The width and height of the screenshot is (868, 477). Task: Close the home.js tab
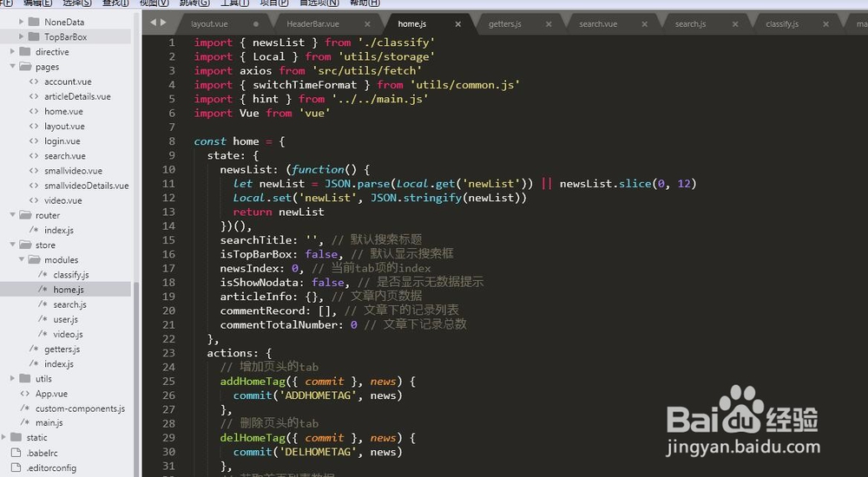click(x=457, y=24)
